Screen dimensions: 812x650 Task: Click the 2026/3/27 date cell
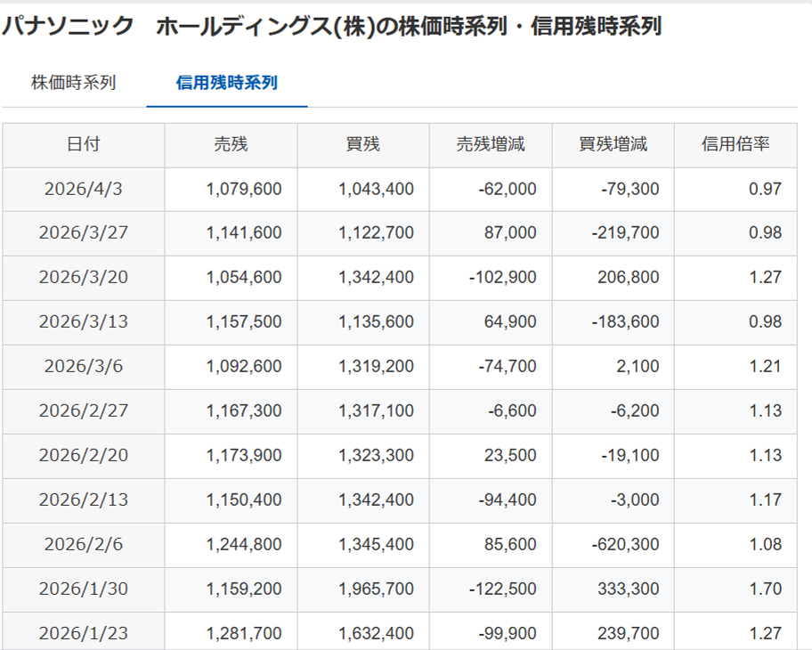83,233
